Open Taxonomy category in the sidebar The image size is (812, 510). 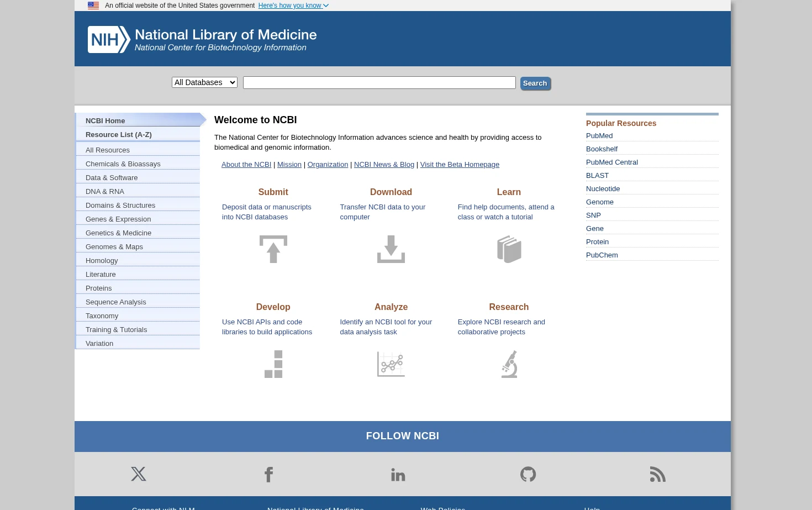click(x=138, y=316)
